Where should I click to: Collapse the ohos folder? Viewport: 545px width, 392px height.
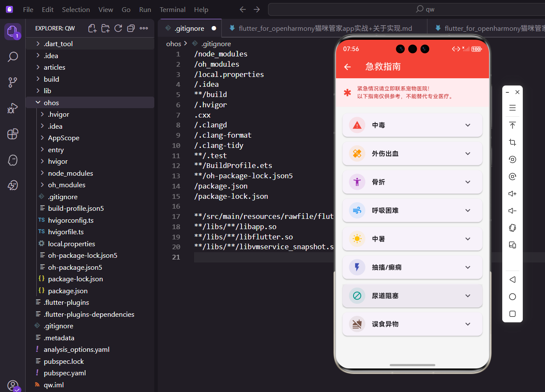[90, 103]
